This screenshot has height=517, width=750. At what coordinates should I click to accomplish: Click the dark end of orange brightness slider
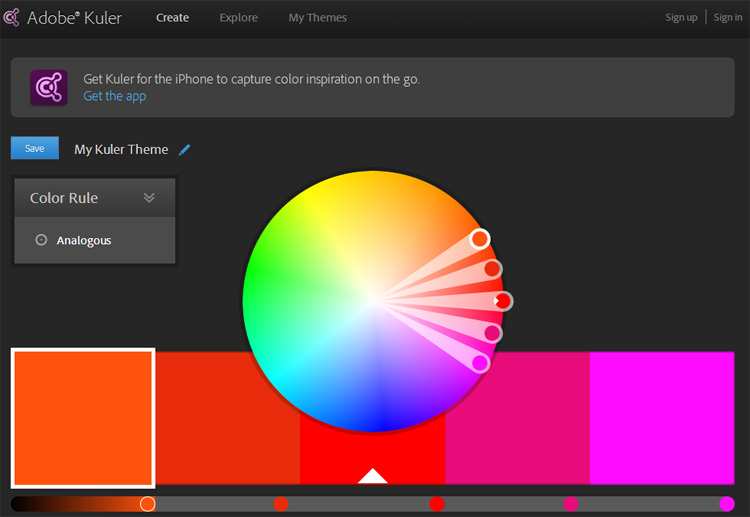(x=19, y=504)
